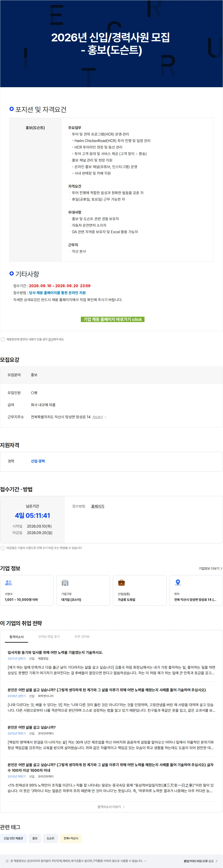Viewport: 223px width, 868px height.
Task: Select the '전북>익산시' region tag
Action: coord(71,838)
